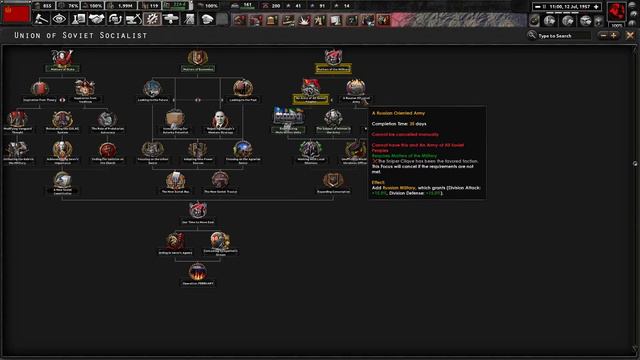640x360 pixels.
Task: Open the Soviet flag country overview
Action: click(16, 13)
